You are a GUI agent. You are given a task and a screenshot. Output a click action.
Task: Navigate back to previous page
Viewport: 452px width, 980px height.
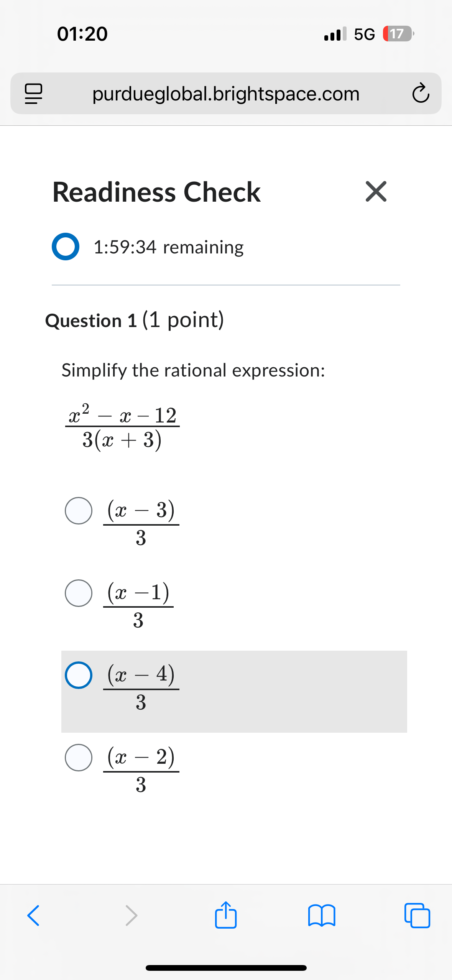32,916
